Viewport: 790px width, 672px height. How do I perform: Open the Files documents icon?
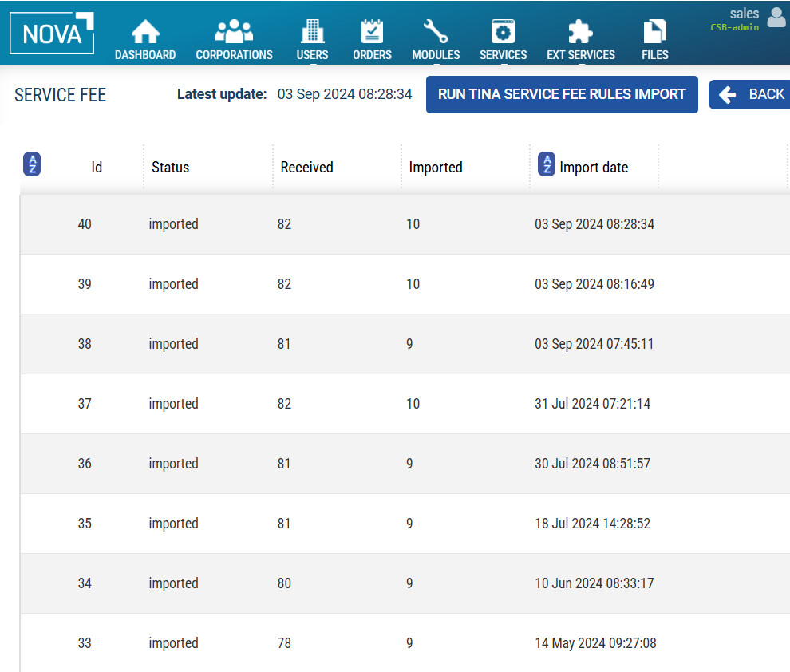654,32
